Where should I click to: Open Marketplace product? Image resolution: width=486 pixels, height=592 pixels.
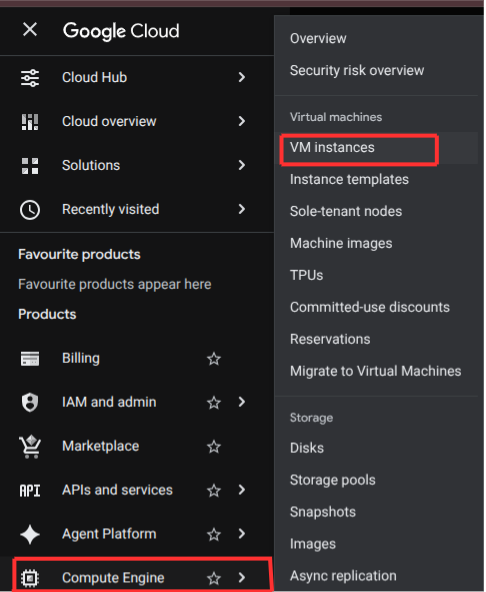click(x=100, y=447)
